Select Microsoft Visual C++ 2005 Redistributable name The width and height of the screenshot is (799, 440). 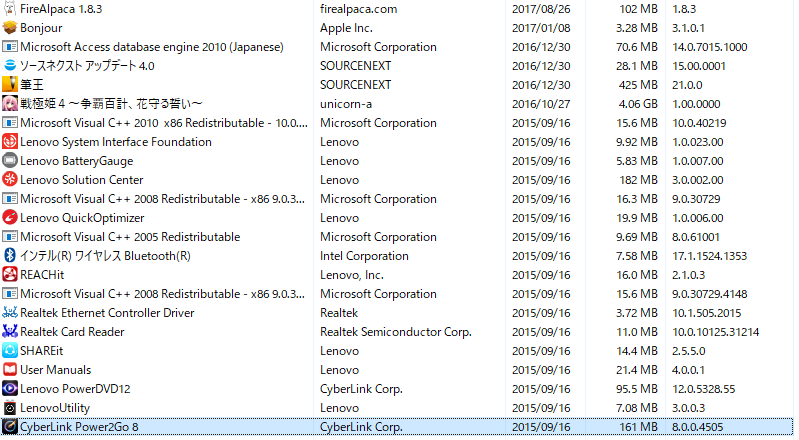click(x=130, y=237)
